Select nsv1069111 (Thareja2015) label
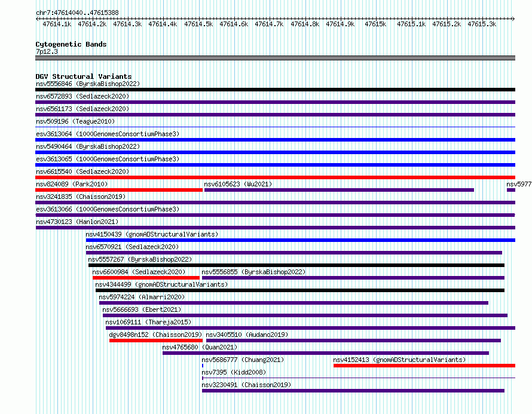The width and height of the screenshot is (532, 414). click(148, 322)
